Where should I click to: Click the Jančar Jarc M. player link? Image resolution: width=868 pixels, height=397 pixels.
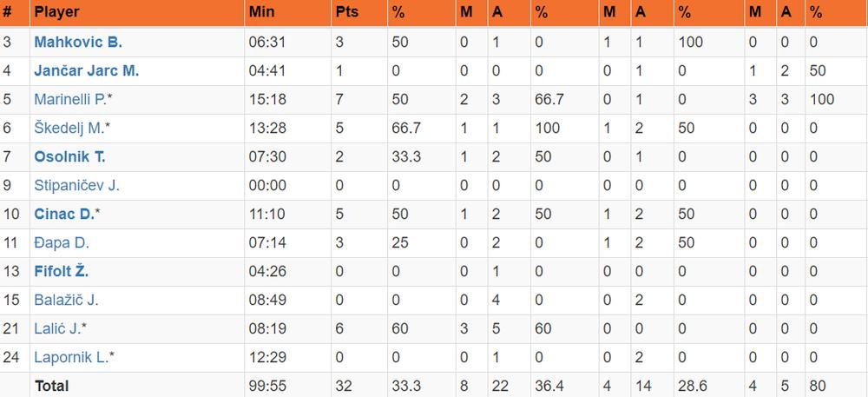click(86, 71)
